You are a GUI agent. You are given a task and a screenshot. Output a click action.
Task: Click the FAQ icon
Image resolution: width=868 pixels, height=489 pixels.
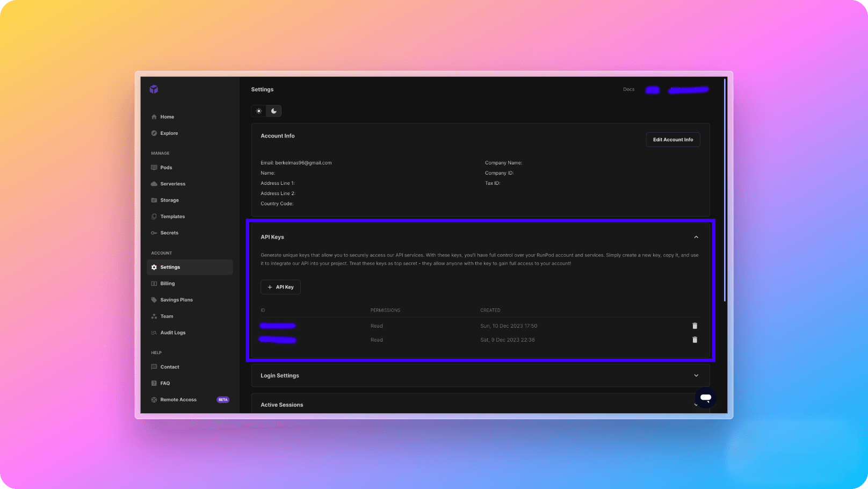(x=154, y=383)
